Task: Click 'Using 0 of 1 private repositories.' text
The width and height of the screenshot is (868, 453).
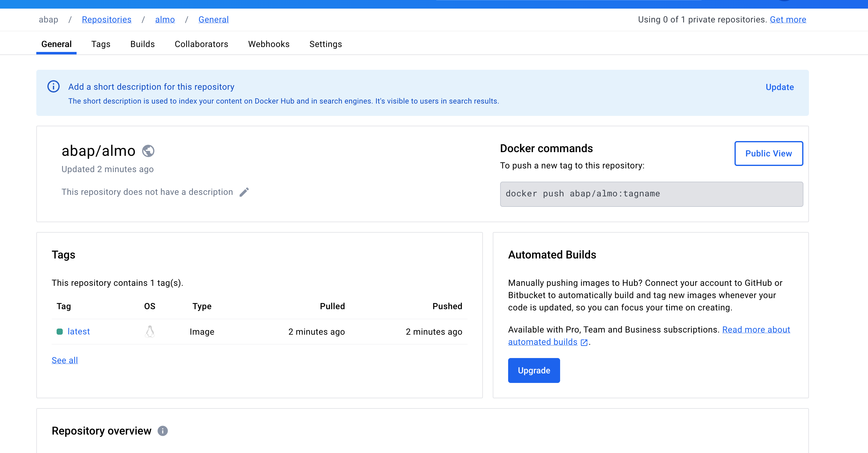Action: [702, 20]
